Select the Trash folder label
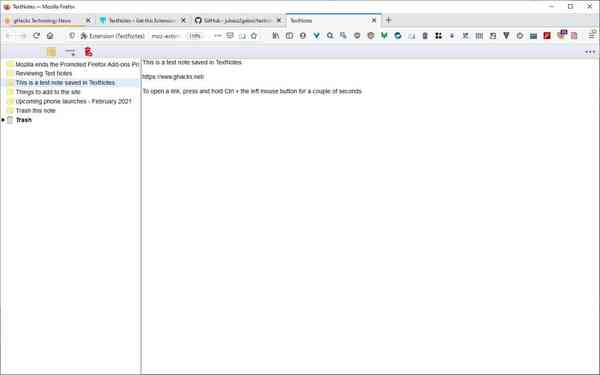 (24, 120)
